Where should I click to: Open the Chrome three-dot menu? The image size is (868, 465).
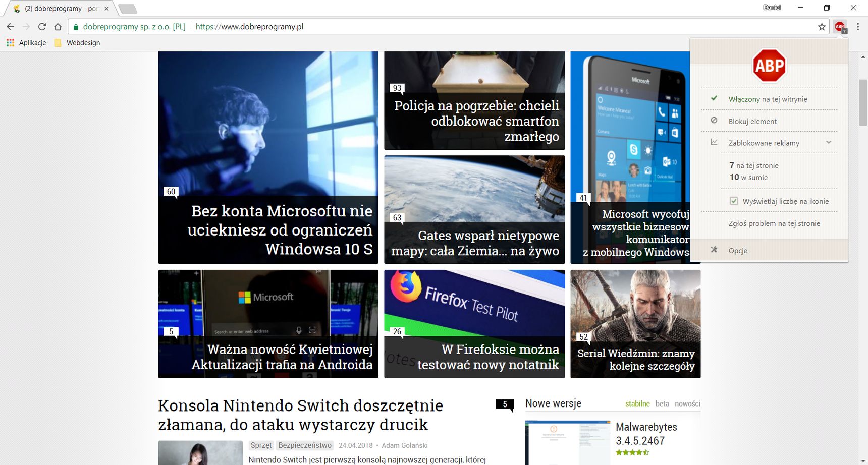point(858,27)
